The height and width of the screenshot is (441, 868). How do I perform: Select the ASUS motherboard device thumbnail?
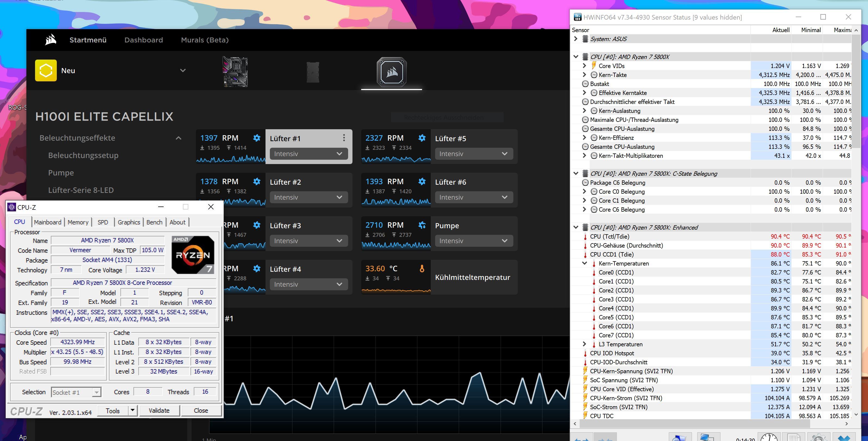pyautogui.click(x=235, y=72)
